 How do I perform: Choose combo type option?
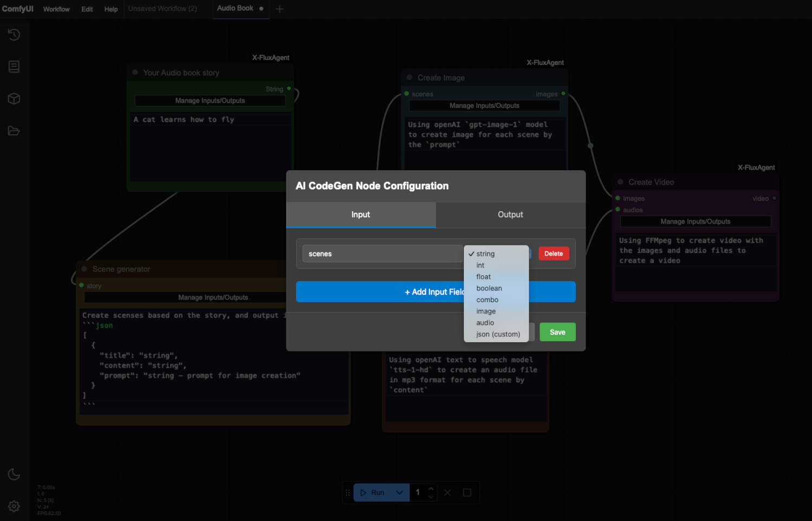point(488,299)
